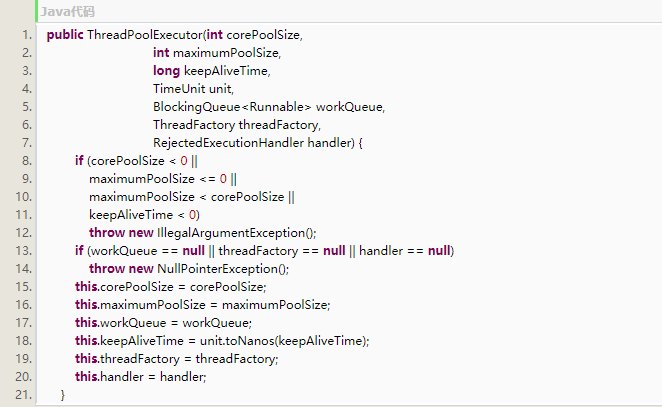Click line number 5 in gutter
The image size is (662, 407).
27,107
